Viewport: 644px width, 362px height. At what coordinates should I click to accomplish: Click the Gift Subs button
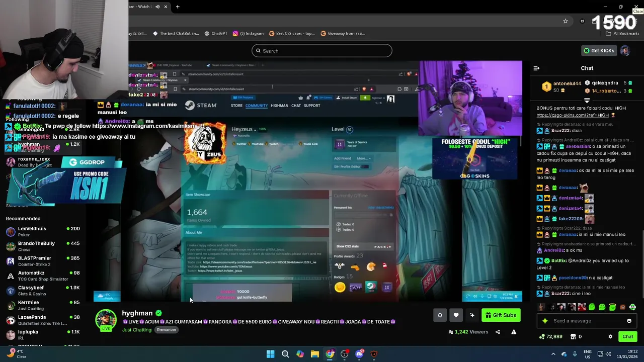[500, 315]
